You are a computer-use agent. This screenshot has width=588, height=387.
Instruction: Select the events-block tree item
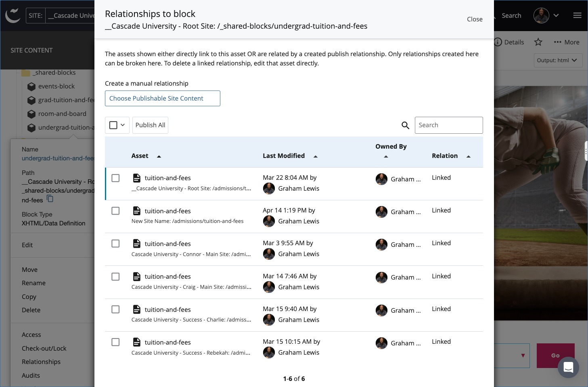56,86
